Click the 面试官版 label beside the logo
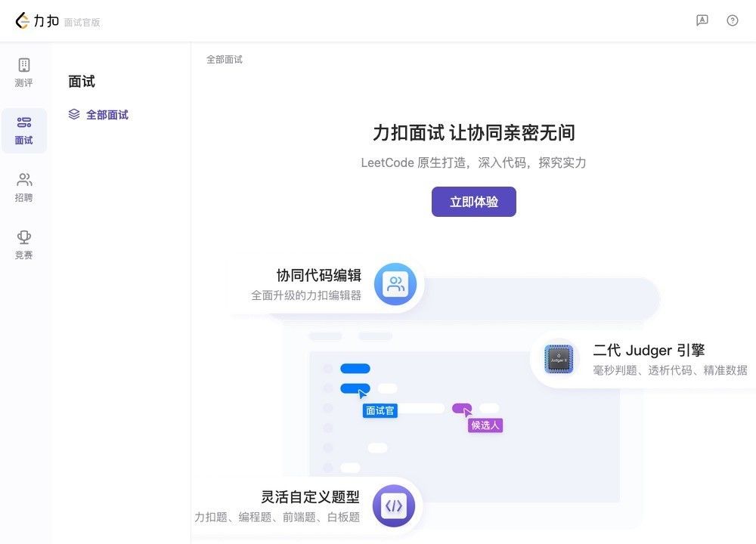 82,23
